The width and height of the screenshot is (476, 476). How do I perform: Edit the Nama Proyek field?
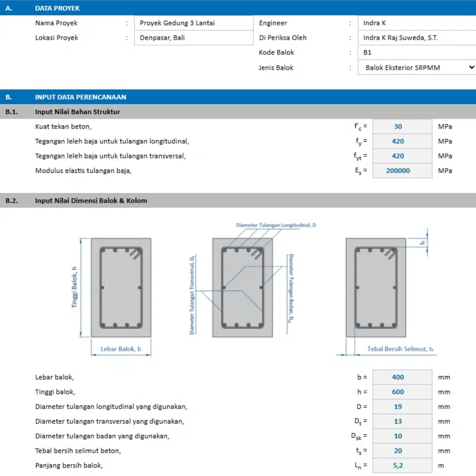(x=194, y=23)
